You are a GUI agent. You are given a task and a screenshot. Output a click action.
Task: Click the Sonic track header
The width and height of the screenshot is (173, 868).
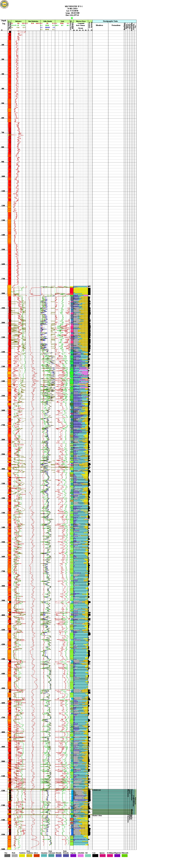62,21
